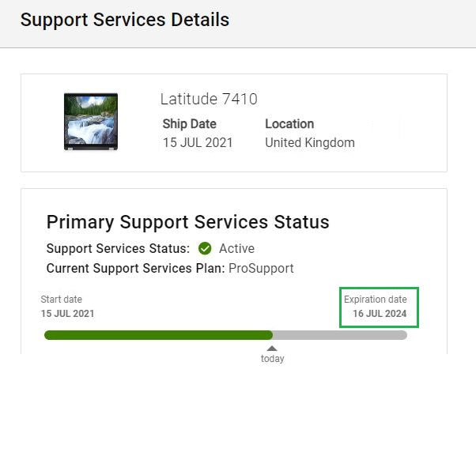The height and width of the screenshot is (460, 476).
Task: Click the start date value above progress bar
Action: [x=67, y=314]
